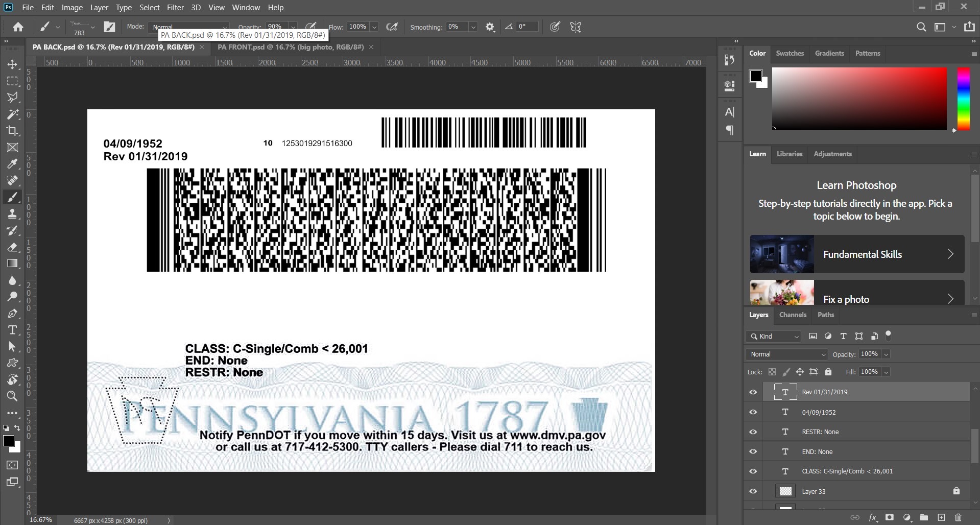Click the Zoom tool in toolbar
The image size is (980, 525).
click(13, 396)
